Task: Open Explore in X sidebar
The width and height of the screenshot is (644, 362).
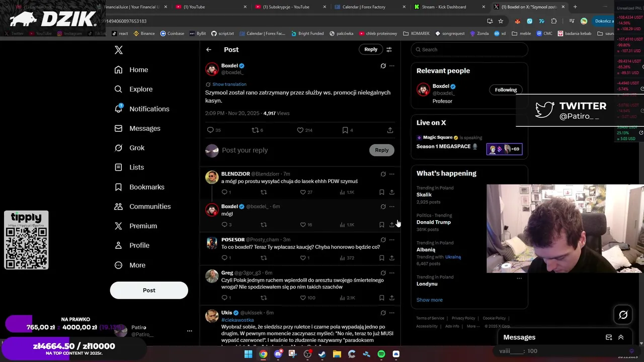Action: pos(133,89)
